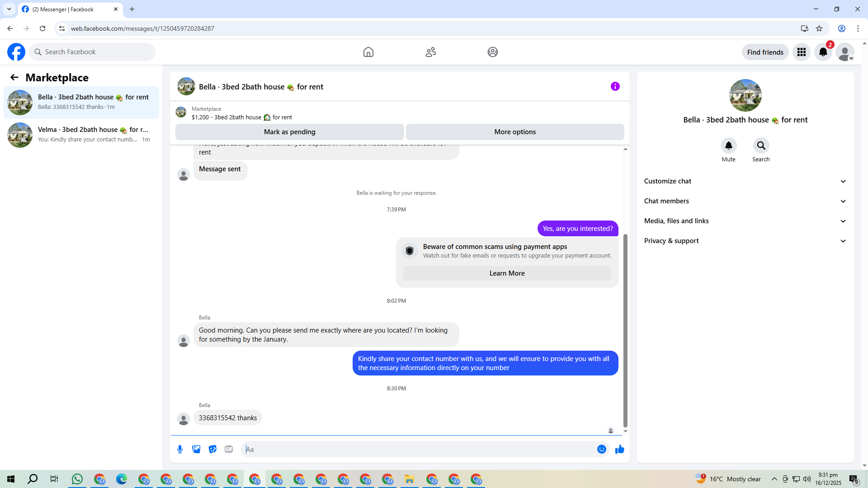Open More options for the listing
Screen dimensions: 868x488
[x=515, y=132]
